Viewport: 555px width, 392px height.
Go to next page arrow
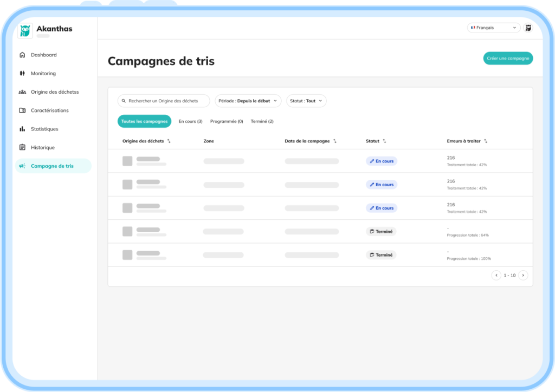point(523,276)
